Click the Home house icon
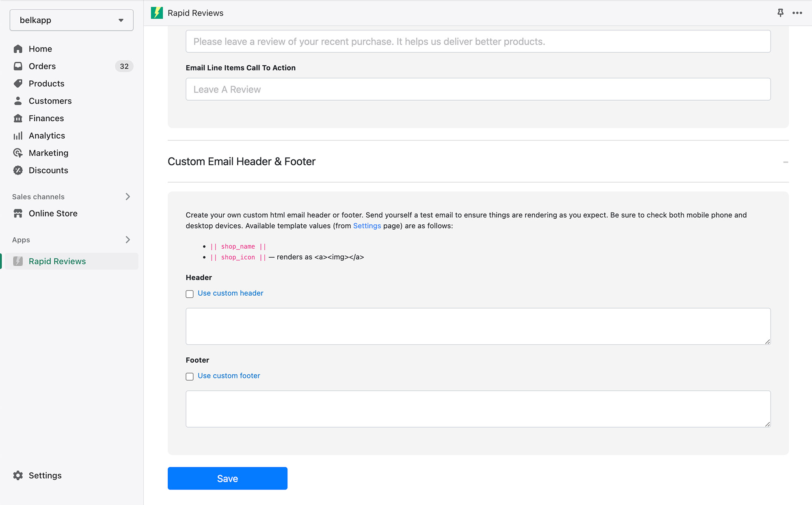 pos(18,49)
